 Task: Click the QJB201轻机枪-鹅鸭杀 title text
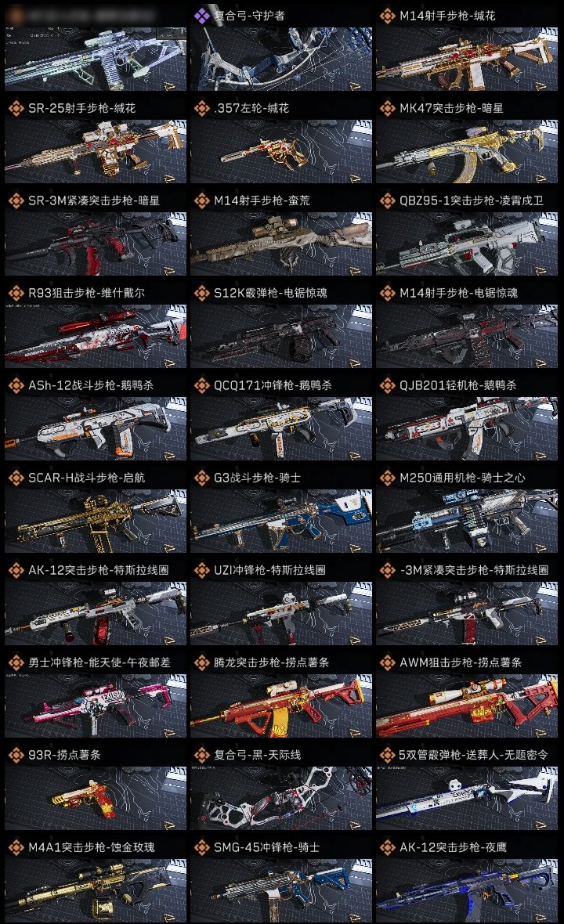458,385
